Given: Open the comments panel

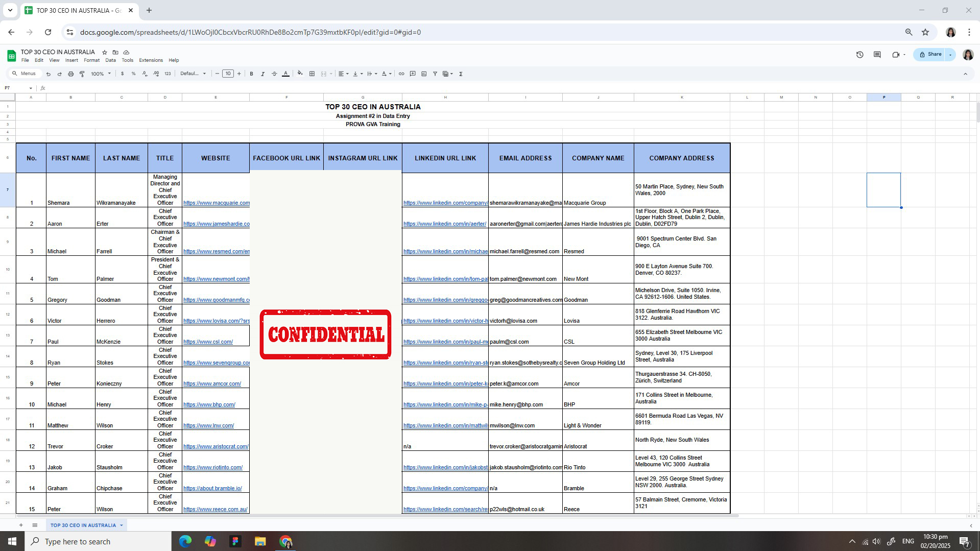Looking at the screenshot, I should (x=877, y=55).
